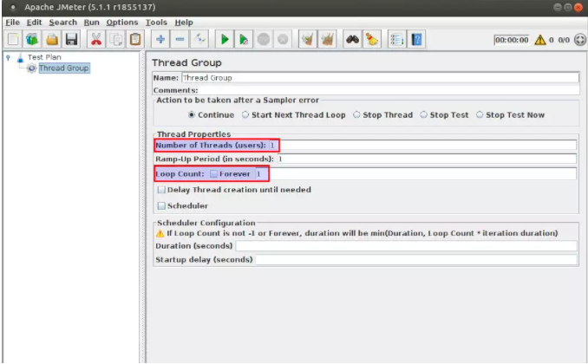Open the Tools menu
This screenshot has width=588, height=364.
pos(156,23)
